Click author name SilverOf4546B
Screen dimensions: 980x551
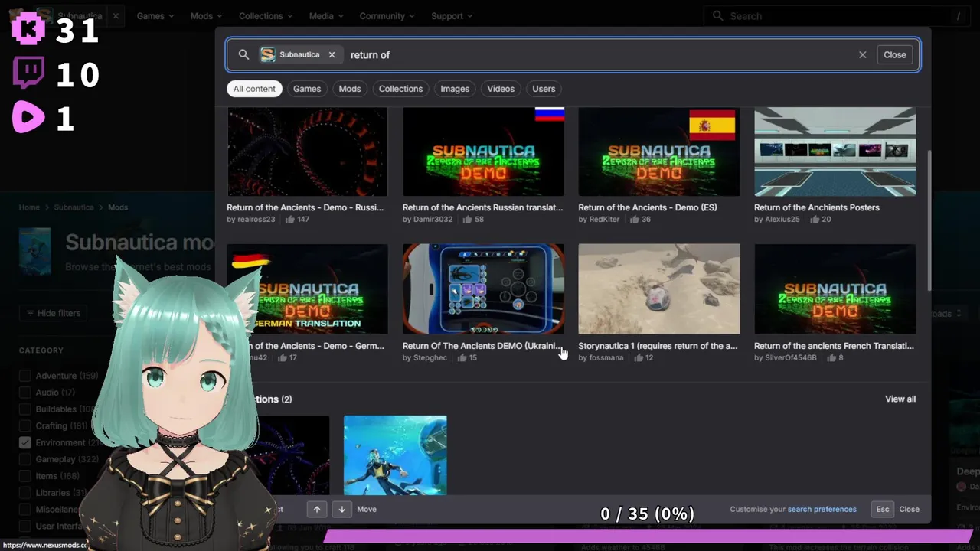pos(792,357)
